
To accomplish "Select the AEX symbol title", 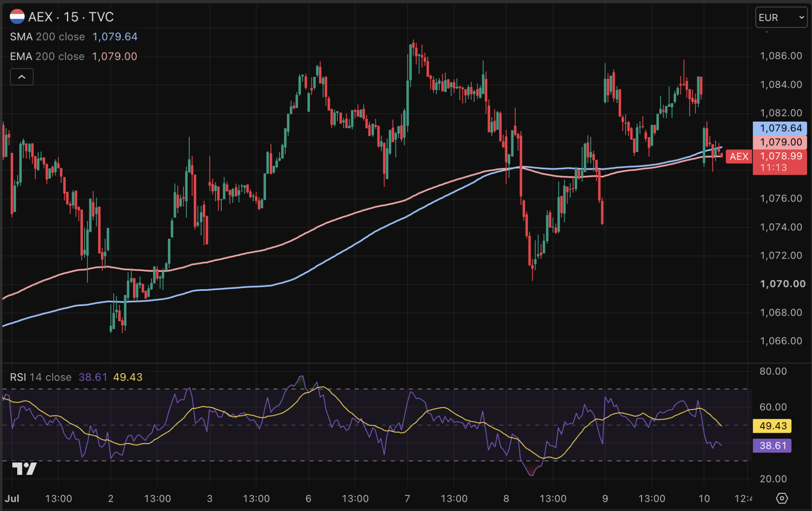I will (40, 17).
